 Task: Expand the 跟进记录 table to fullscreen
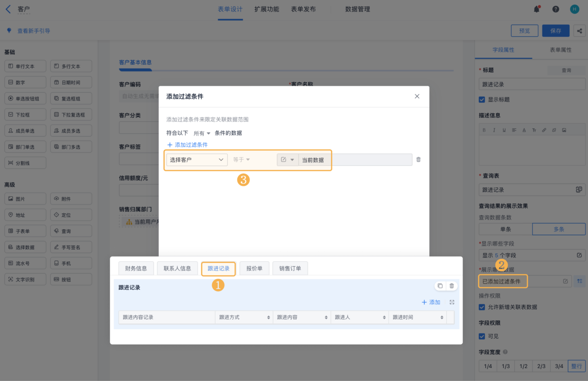452,303
